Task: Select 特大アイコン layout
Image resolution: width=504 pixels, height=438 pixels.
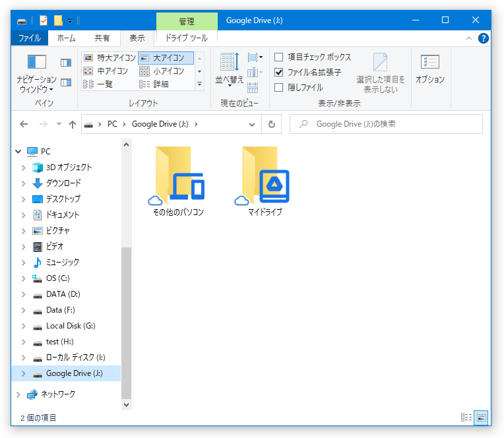Action: click(110, 58)
